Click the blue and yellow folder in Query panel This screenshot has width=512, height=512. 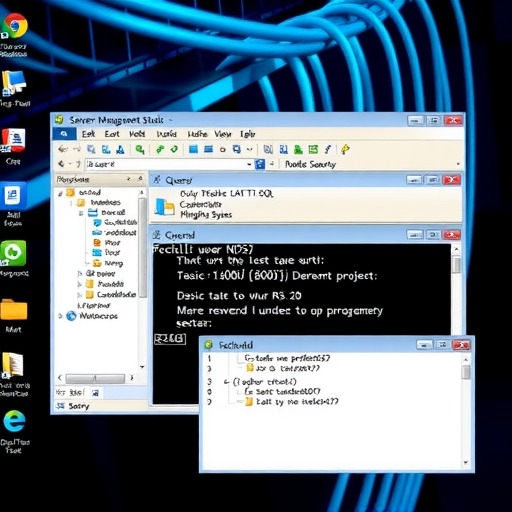coord(164,207)
